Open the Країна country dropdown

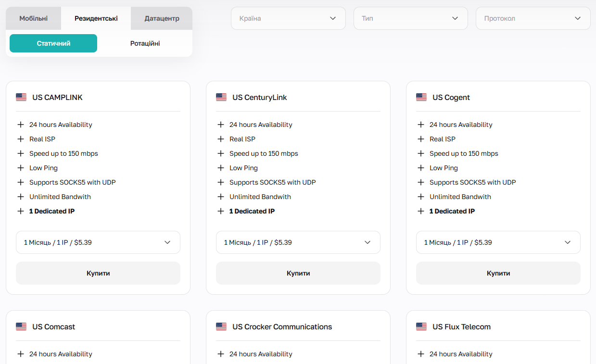(x=288, y=18)
